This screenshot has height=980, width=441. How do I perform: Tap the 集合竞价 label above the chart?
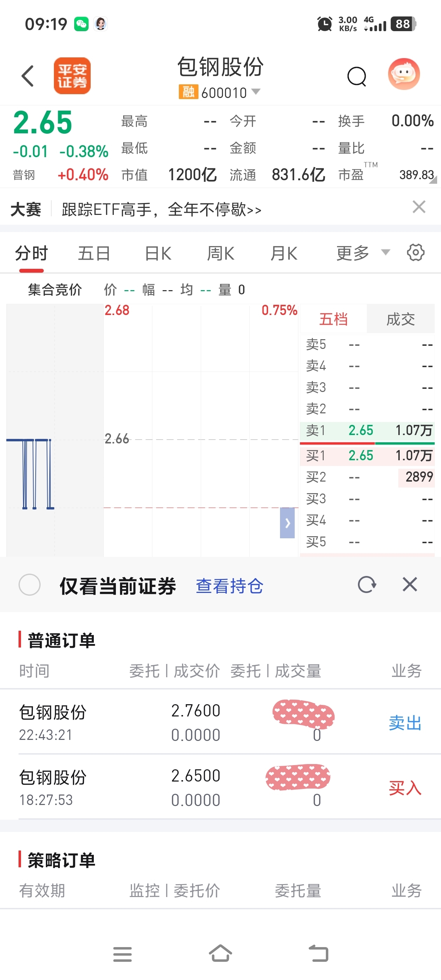point(55,290)
